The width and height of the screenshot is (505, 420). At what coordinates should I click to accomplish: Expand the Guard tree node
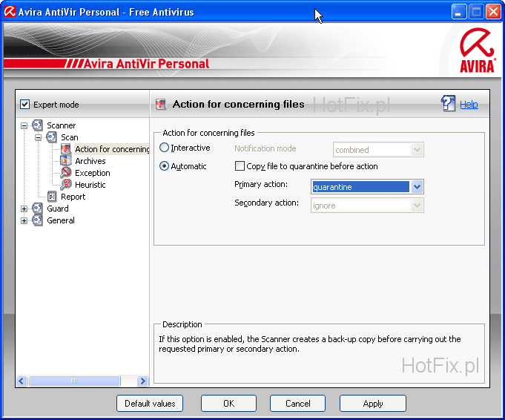click(24, 209)
